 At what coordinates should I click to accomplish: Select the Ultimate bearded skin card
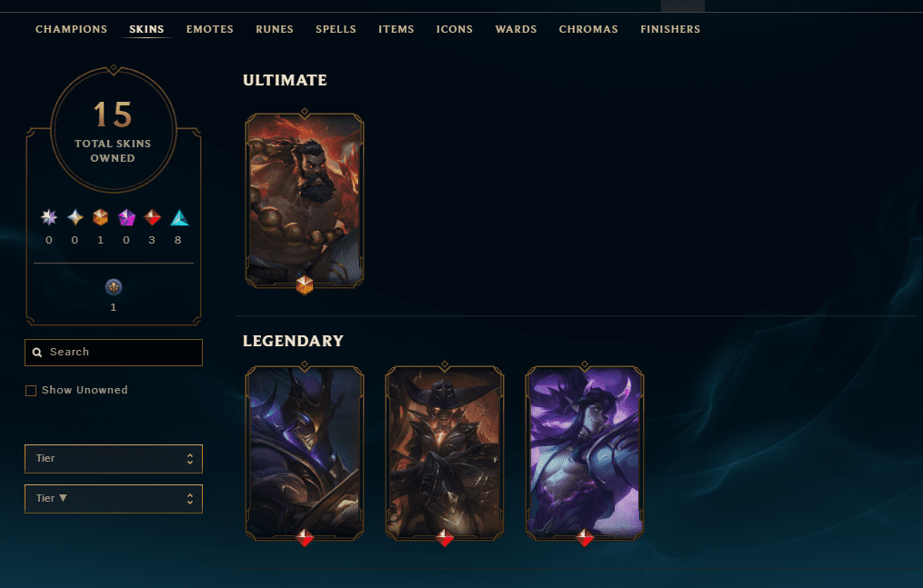[x=305, y=200]
